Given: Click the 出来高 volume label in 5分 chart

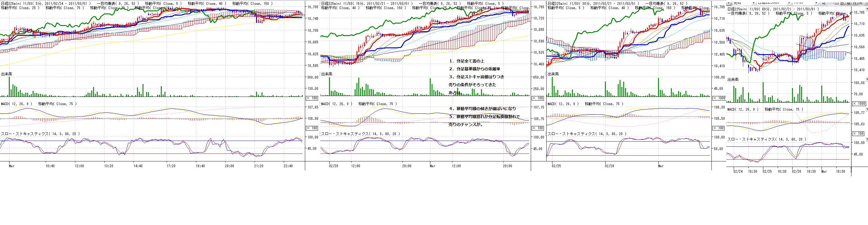Looking at the screenshot, I should pos(6,74).
